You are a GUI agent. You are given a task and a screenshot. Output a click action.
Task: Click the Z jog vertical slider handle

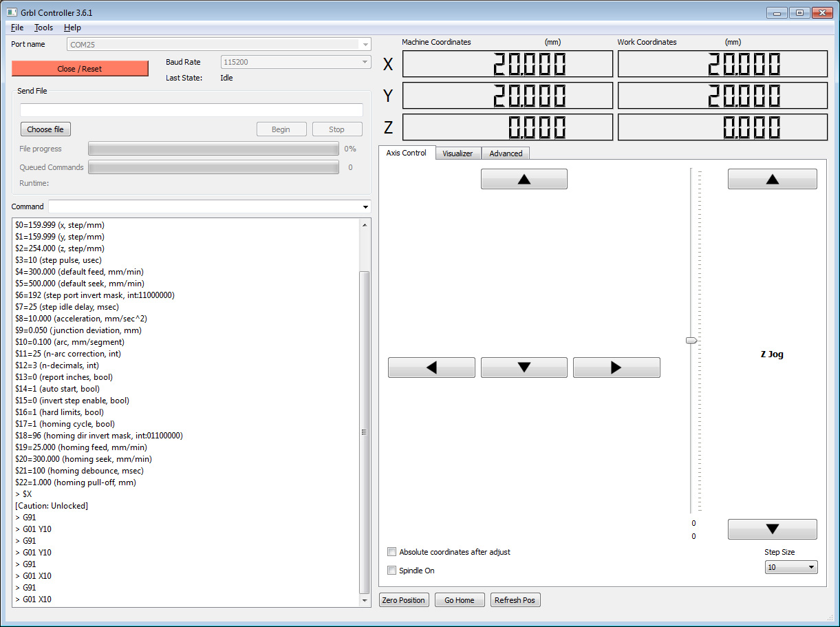point(691,340)
